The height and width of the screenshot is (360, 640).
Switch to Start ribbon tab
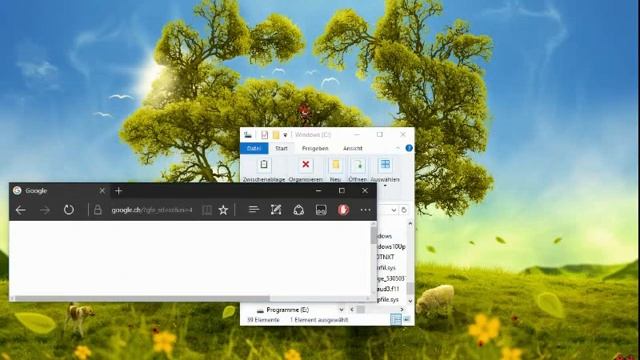(281, 148)
